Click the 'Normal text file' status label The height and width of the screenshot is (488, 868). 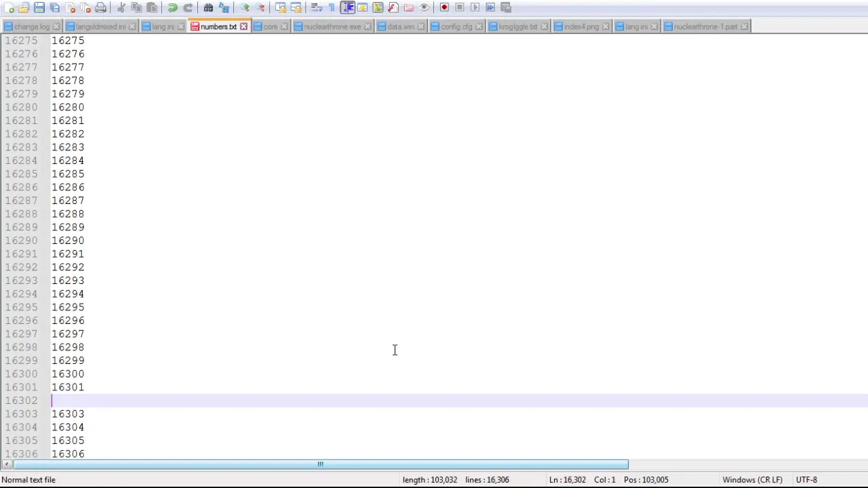click(x=28, y=480)
